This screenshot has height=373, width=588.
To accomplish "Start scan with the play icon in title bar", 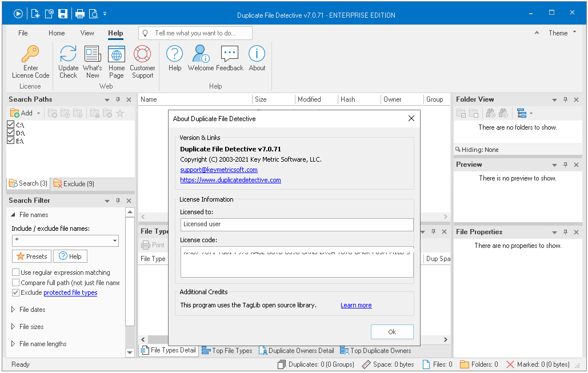I will [18, 14].
